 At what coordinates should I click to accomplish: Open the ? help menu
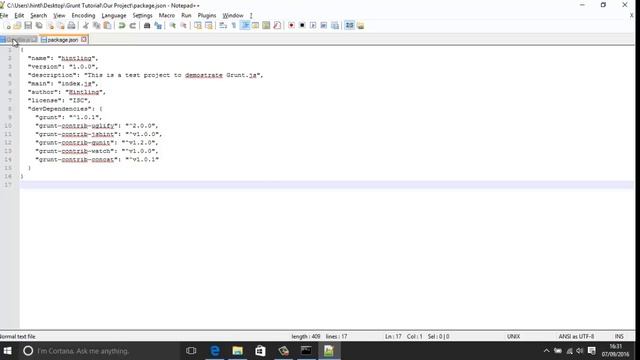pyautogui.click(x=251, y=16)
